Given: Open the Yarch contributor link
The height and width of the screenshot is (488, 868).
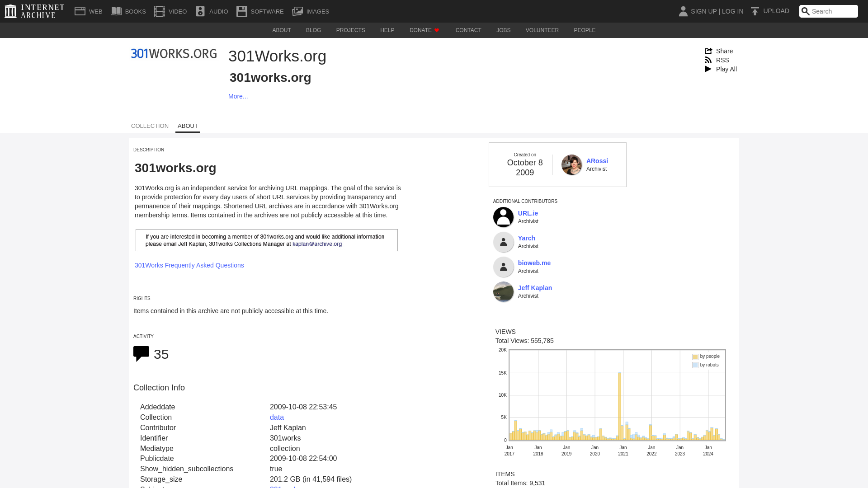Looking at the screenshot, I should pyautogui.click(x=526, y=238).
